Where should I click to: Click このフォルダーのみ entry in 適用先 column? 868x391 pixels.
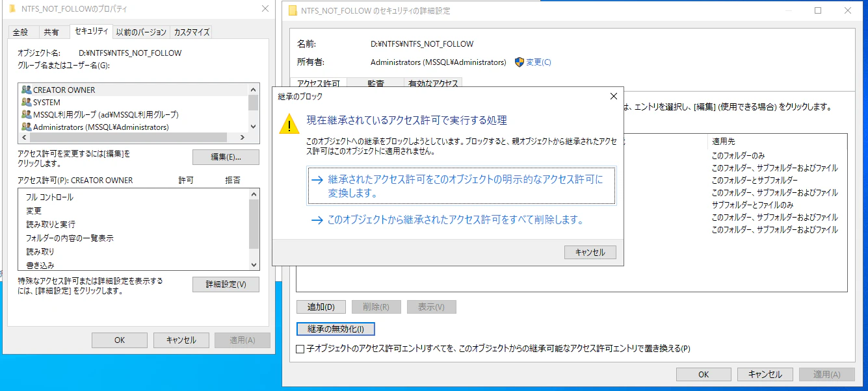pyautogui.click(x=738, y=155)
